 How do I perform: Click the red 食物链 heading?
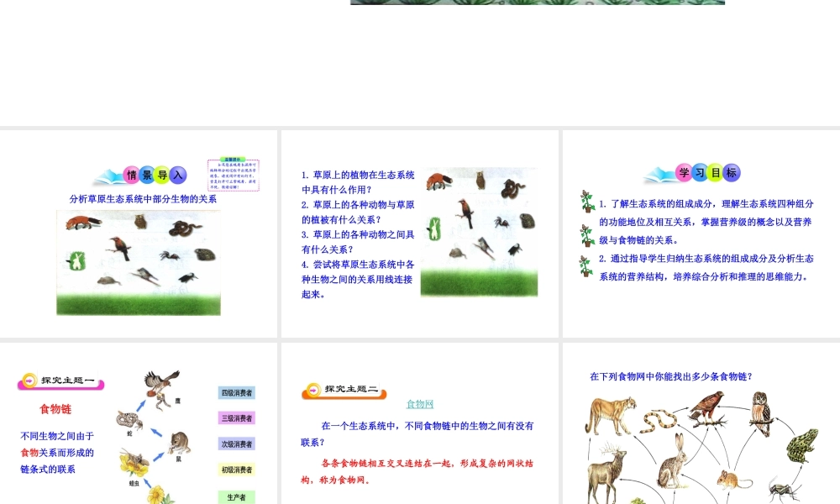tap(55, 409)
